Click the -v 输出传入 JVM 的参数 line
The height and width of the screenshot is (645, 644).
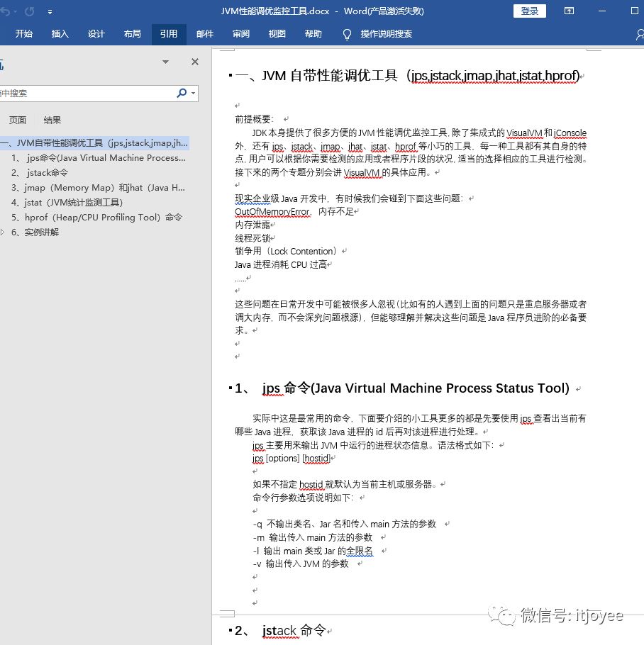tap(301, 563)
